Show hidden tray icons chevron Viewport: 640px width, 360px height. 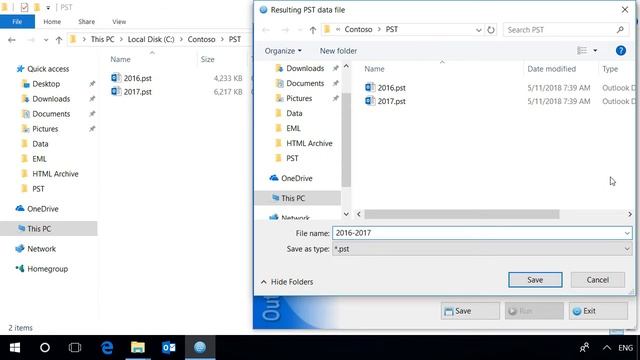coord(607,348)
